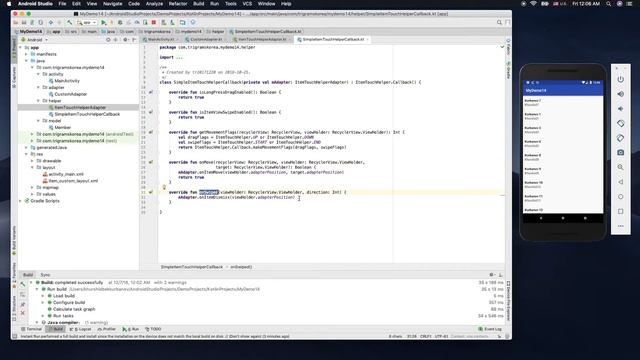Click the MyDemo14 breadcrumb in navigation bar
This screenshot has width=640, height=360.
[x=29, y=31]
